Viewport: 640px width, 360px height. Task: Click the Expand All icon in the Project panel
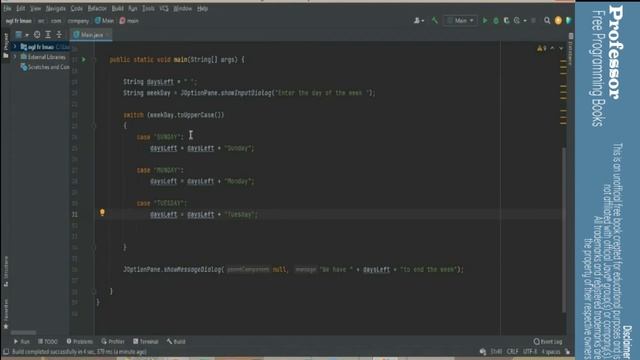[48, 35]
